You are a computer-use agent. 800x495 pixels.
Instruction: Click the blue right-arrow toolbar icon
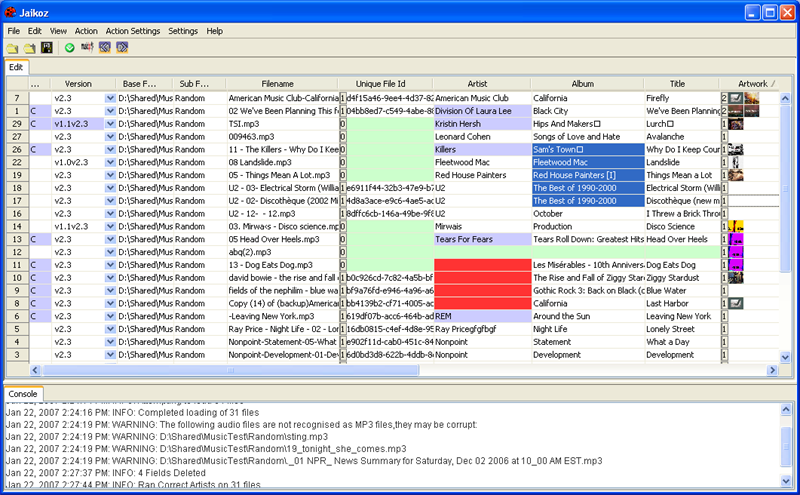[x=121, y=47]
